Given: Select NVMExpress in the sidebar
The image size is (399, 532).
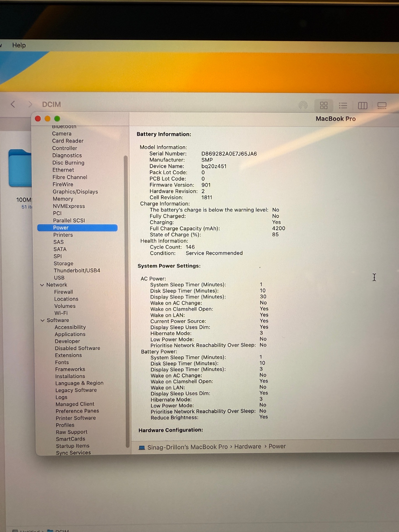Looking at the screenshot, I should (69, 206).
